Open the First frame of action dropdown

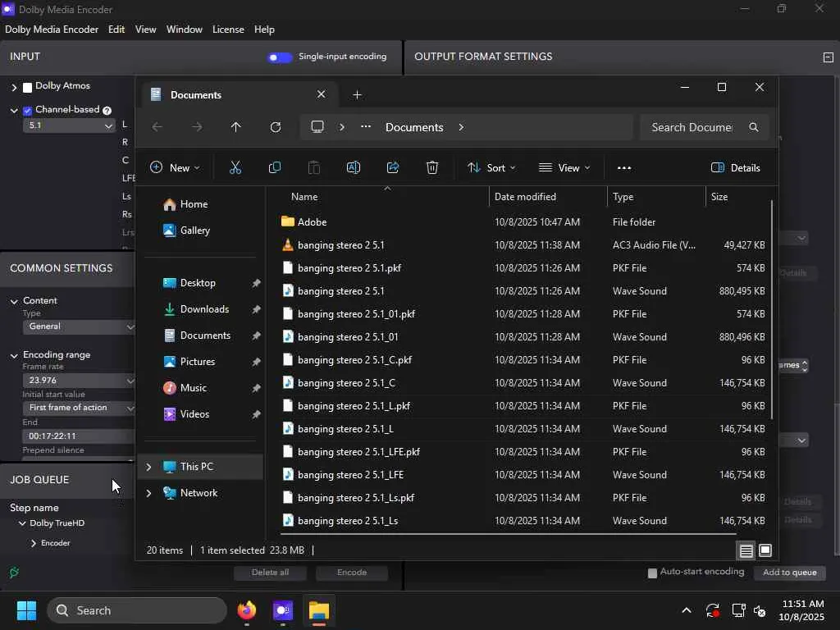coord(78,408)
